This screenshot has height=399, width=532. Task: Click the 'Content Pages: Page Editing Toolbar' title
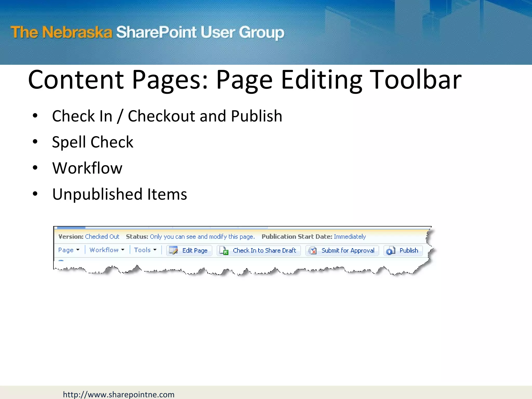(x=245, y=80)
